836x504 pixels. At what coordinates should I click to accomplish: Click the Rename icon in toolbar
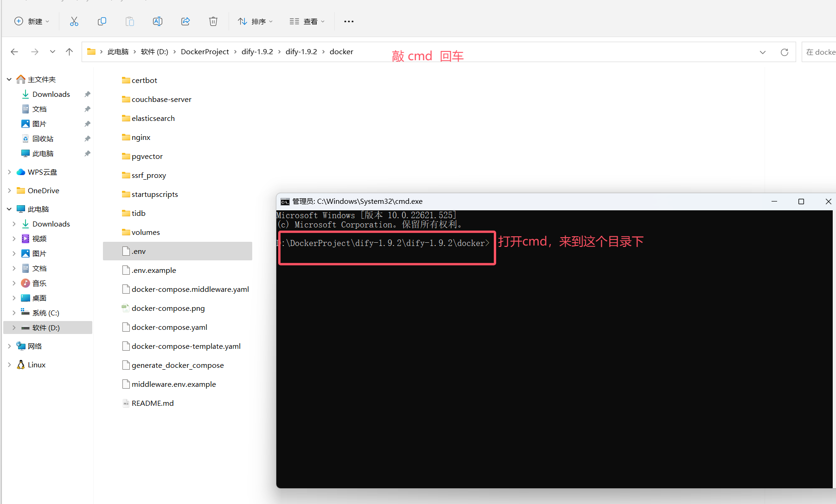158,21
